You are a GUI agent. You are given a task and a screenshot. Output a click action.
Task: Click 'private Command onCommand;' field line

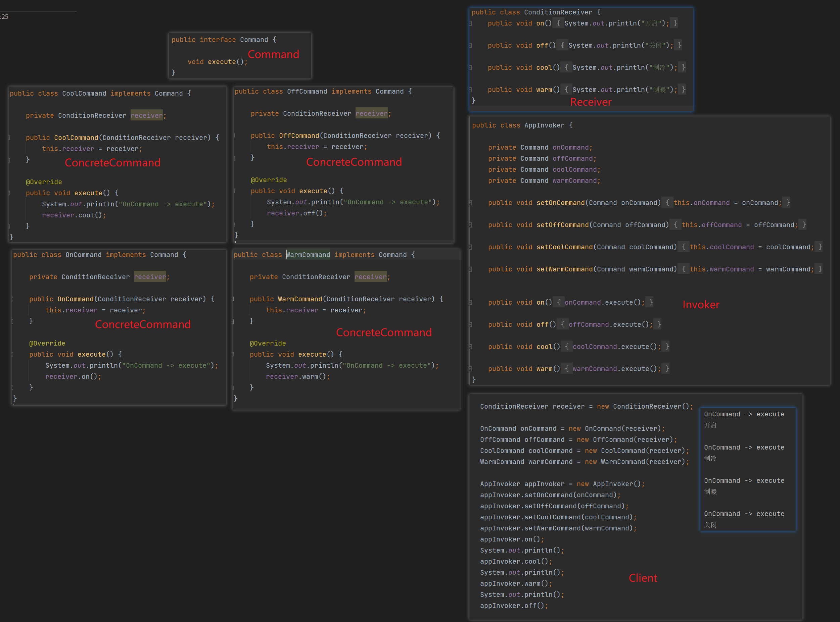(540, 148)
